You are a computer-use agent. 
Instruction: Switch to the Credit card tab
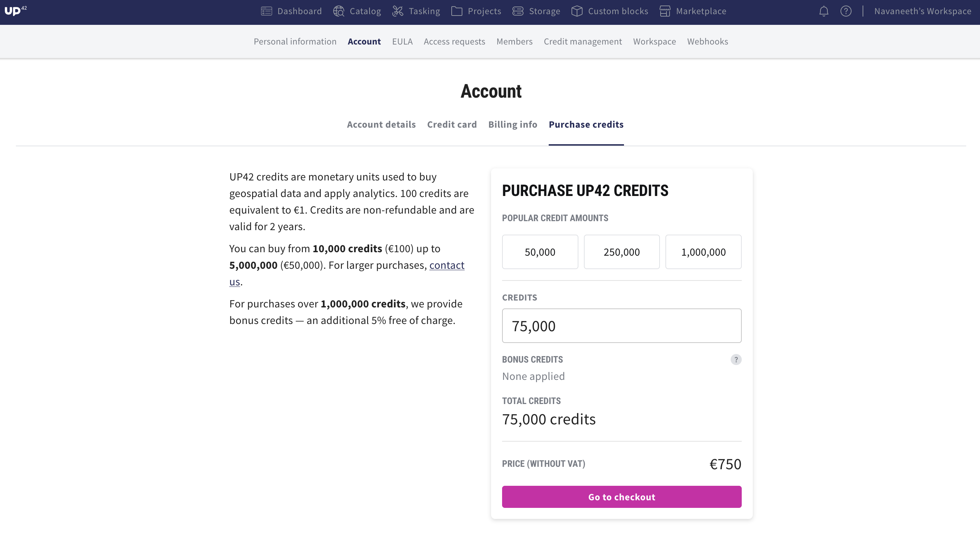(x=452, y=125)
